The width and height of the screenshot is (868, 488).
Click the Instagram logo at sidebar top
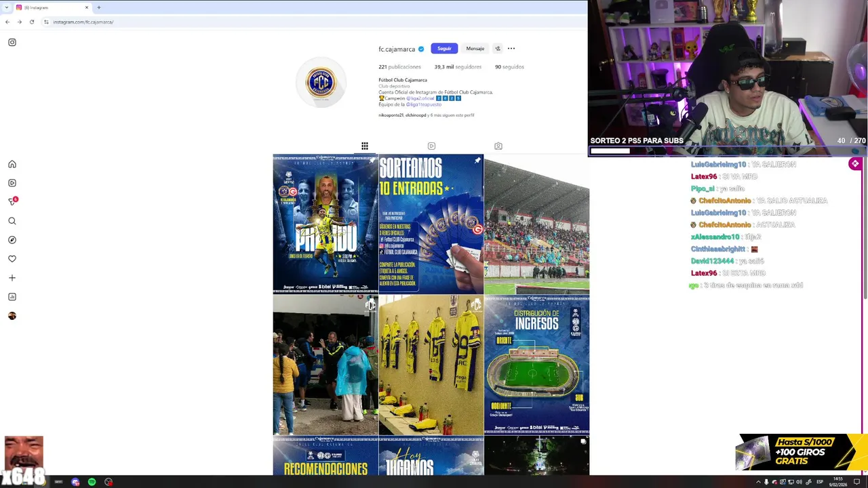pyautogui.click(x=12, y=42)
